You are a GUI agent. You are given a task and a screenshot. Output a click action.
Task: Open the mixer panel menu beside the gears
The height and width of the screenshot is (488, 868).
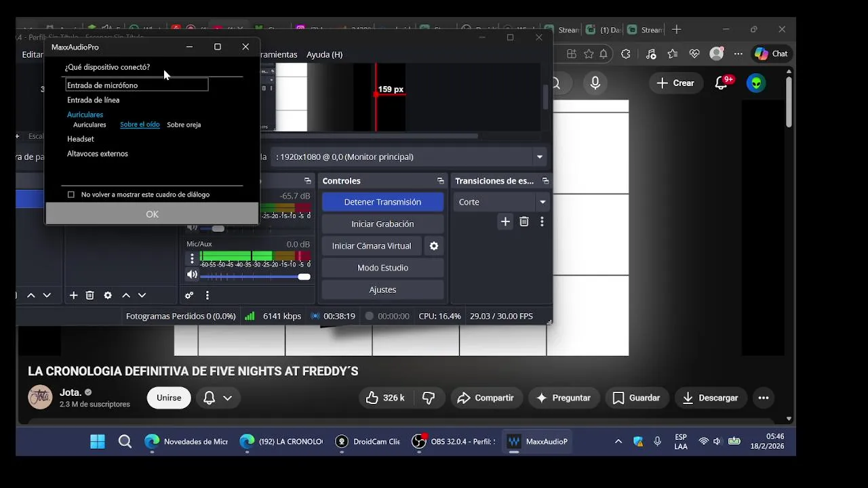coord(208,296)
